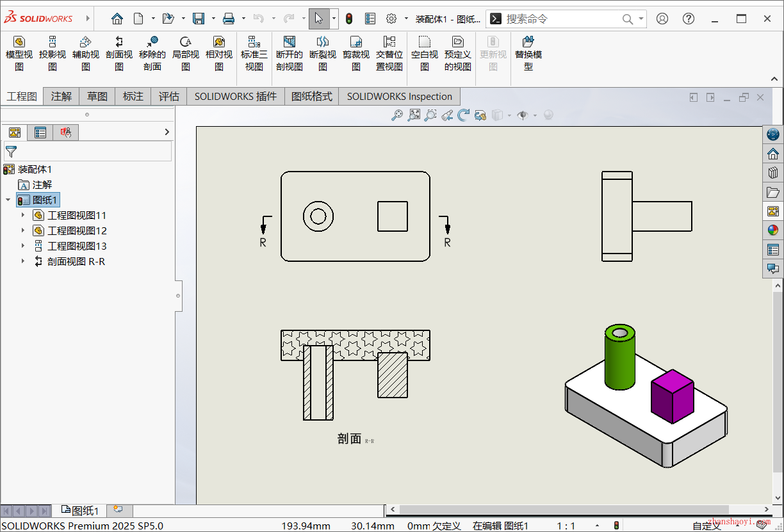Go to the Home icon in quick toolbar

pos(117,19)
